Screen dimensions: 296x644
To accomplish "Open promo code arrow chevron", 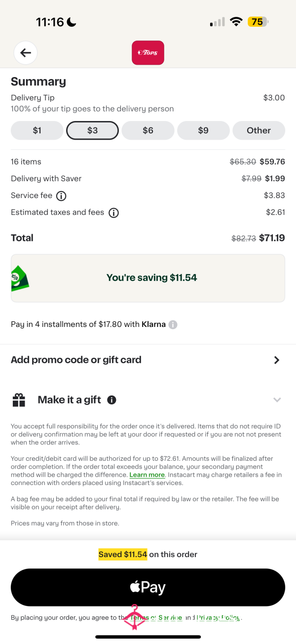I will [x=277, y=360].
